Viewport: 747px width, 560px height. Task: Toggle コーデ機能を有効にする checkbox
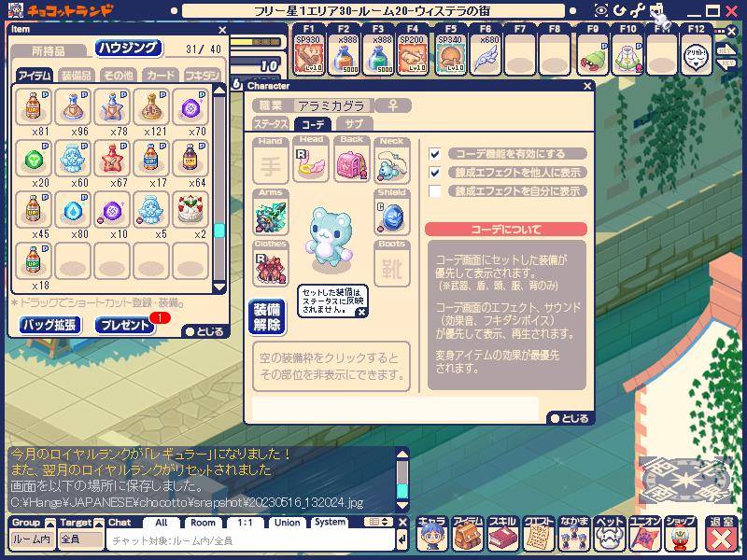click(434, 154)
